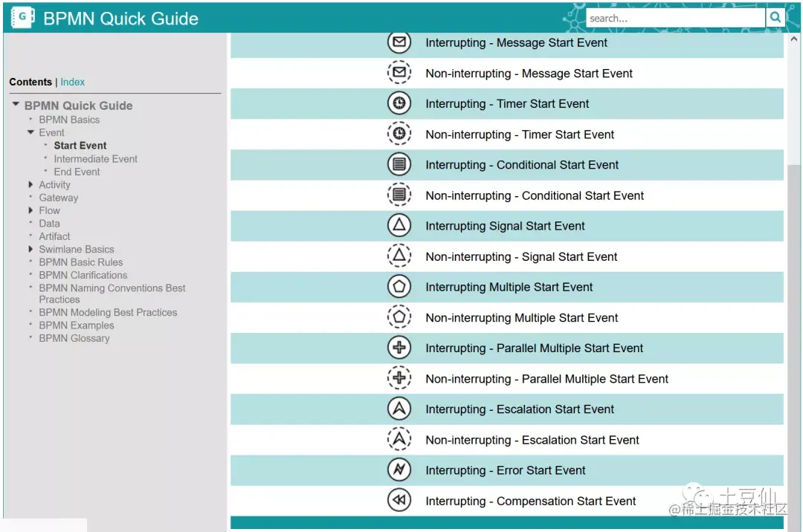The image size is (803, 532).
Task: Click the Interrupting Signal Start Event triangle icon
Action: (x=399, y=226)
